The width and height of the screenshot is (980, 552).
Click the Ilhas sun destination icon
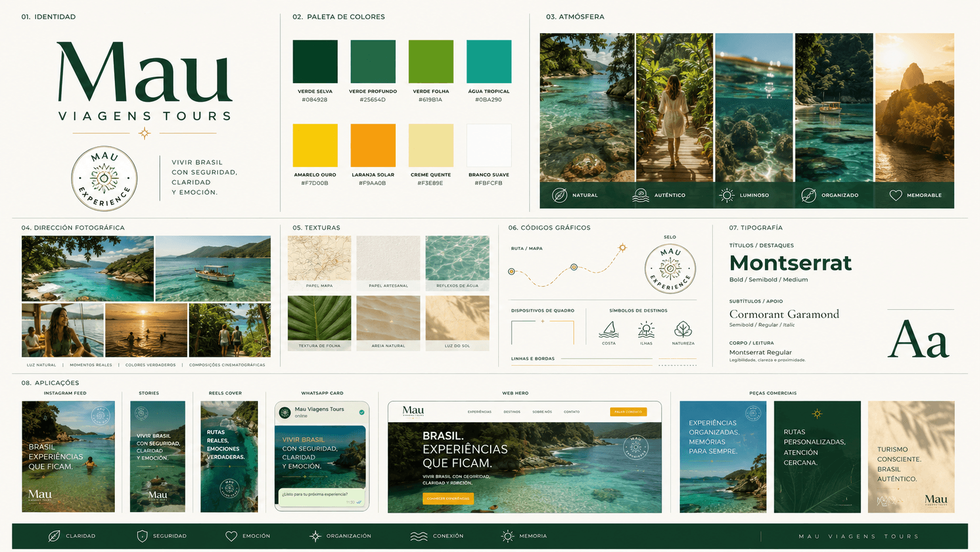coord(646,330)
